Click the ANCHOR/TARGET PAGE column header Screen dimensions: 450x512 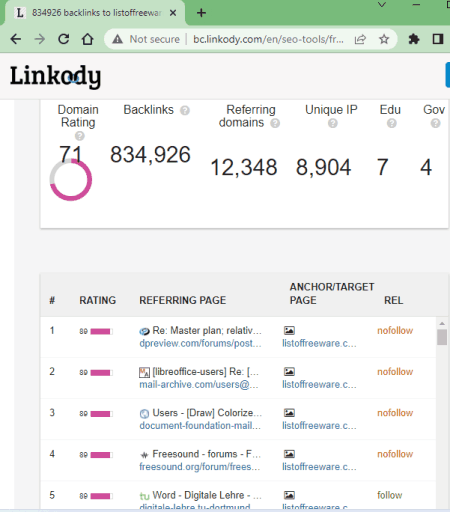(332, 294)
